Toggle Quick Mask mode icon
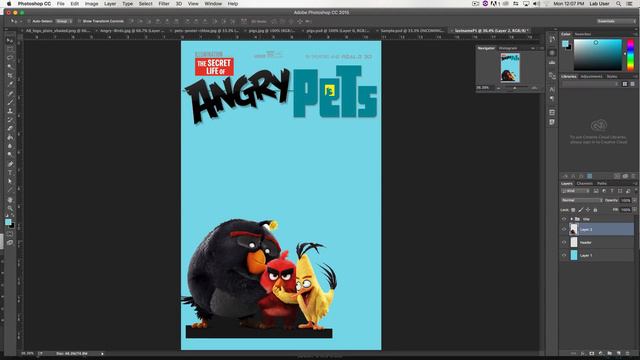The height and width of the screenshot is (360, 640). pyautogui.click(x=10, y=234)
